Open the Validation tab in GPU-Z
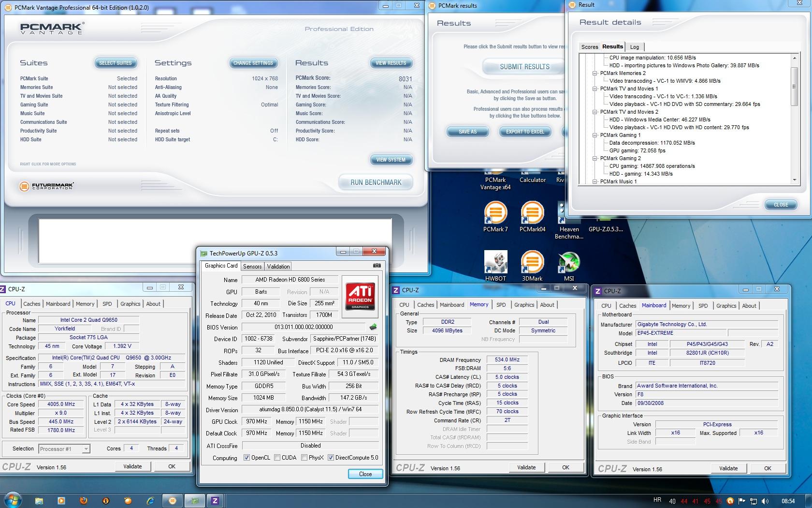Screen dimensions: 812x508 [278, 267]
